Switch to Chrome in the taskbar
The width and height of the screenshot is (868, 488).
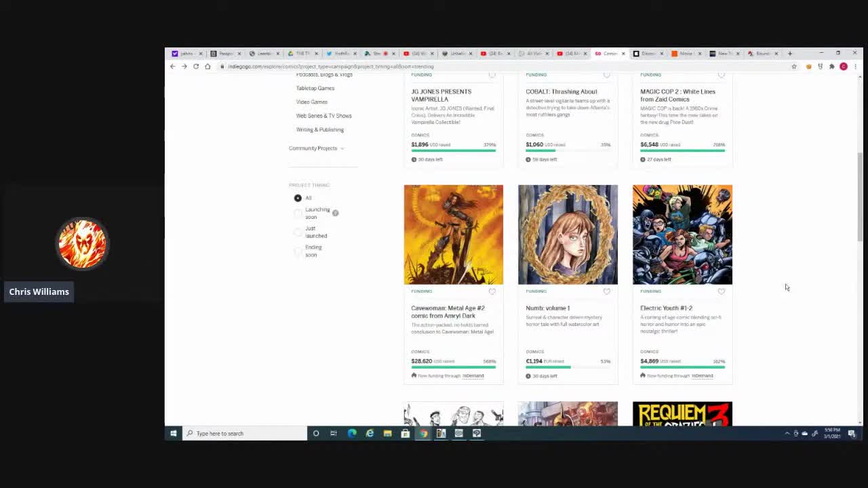point(423,433)
